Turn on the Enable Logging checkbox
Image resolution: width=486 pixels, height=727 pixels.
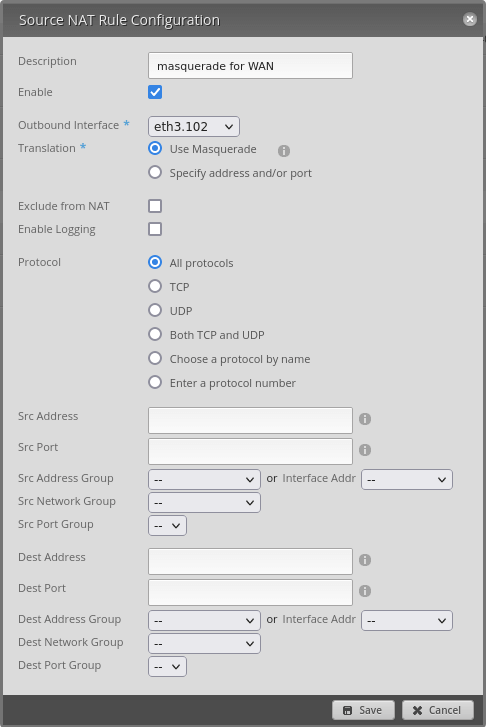(x=155, y=229)
